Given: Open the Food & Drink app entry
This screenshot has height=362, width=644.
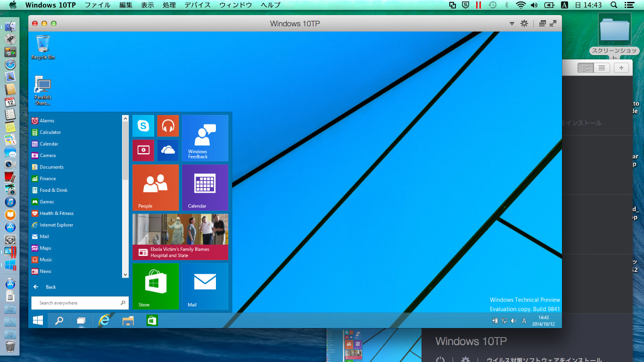Looking at the screenshot, I should 50,190.
